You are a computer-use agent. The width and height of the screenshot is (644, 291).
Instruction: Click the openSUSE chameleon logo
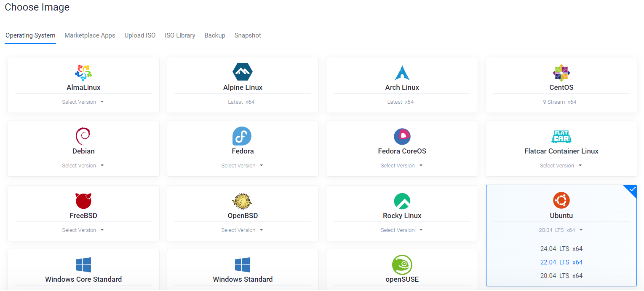pyautogui.click(x=402, y=265)
